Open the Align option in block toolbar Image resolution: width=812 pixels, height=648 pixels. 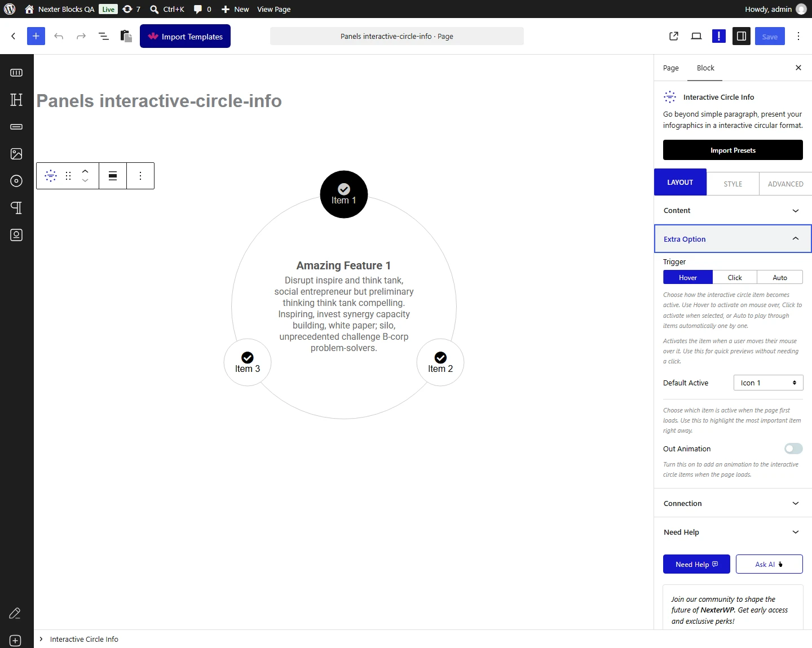click(x=113, y=176)
